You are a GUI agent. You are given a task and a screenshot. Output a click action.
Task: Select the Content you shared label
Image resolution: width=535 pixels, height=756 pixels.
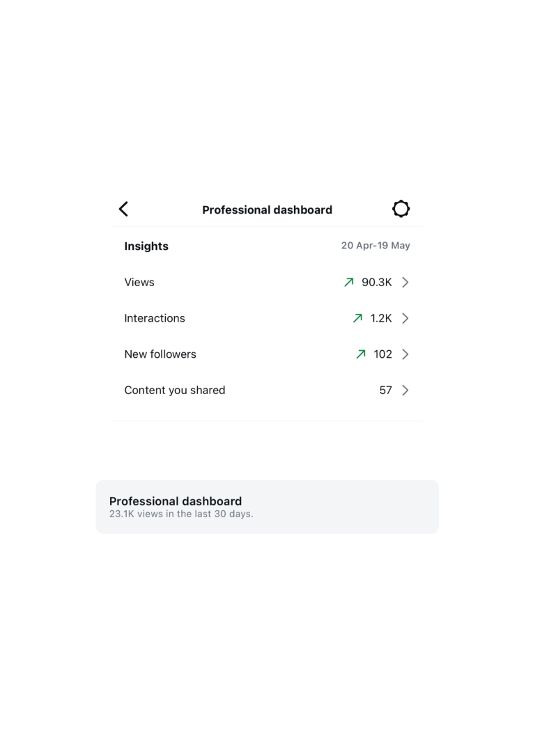click(175, 390)
